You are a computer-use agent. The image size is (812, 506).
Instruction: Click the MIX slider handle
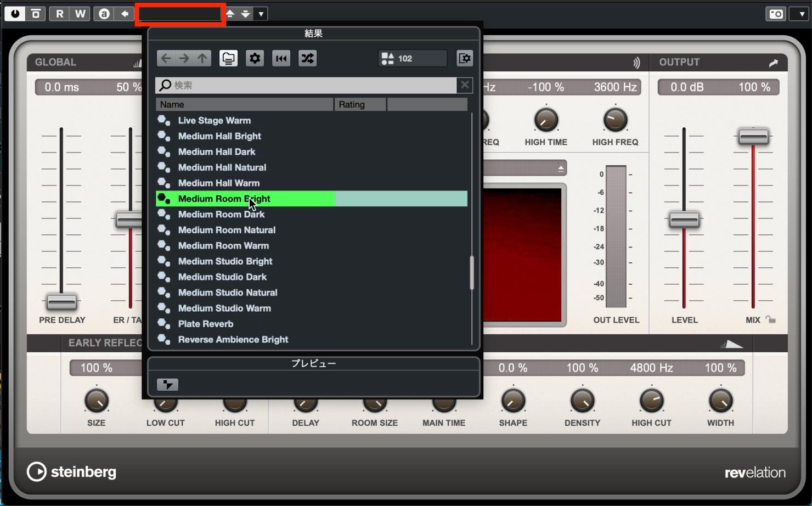[x=753, y=136]
